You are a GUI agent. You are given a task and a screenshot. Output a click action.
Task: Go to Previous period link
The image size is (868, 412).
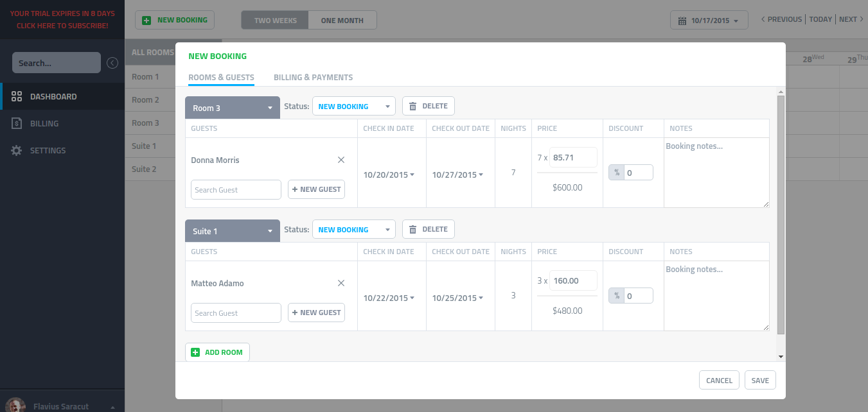781,19
